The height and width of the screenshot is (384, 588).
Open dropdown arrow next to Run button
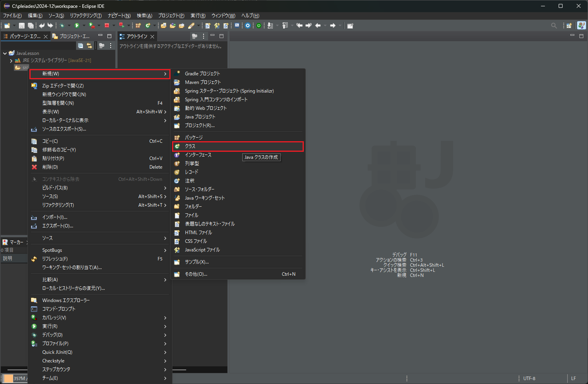(x=84, y=25)
